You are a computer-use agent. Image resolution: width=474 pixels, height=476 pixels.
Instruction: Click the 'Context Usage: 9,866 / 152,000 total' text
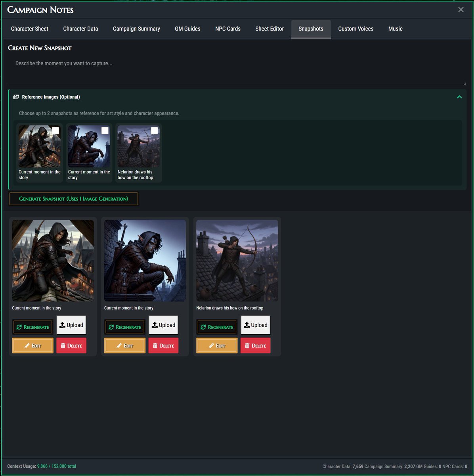pos(42,466)
